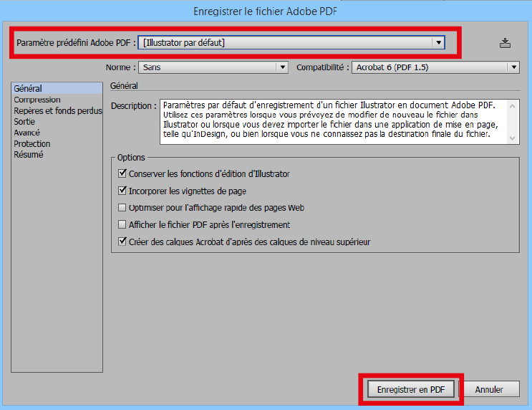Image resolution: width=532 pixels, height=410 pixels.
Task: Click the Description scrollbar up arrow
Action: (513, 106)
